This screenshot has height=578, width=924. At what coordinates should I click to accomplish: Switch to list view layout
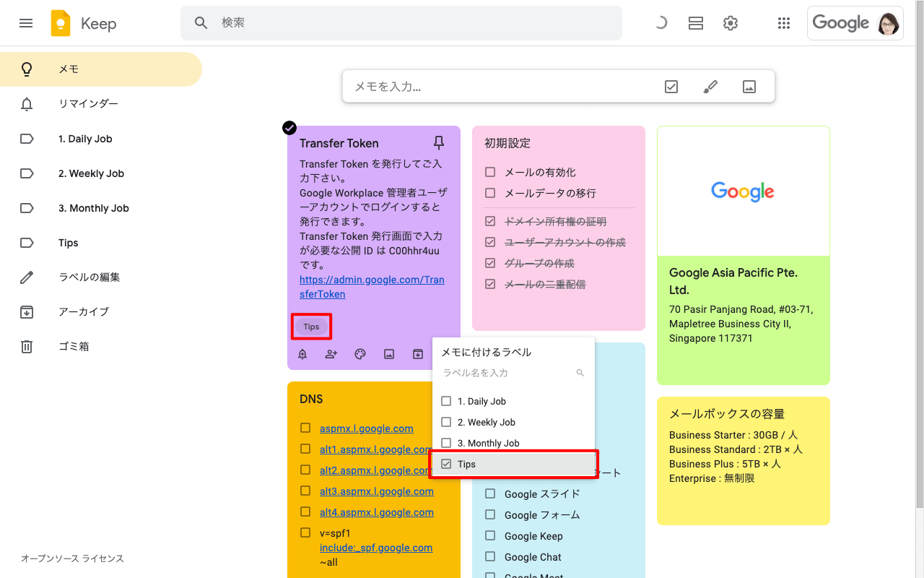[696, 23]
